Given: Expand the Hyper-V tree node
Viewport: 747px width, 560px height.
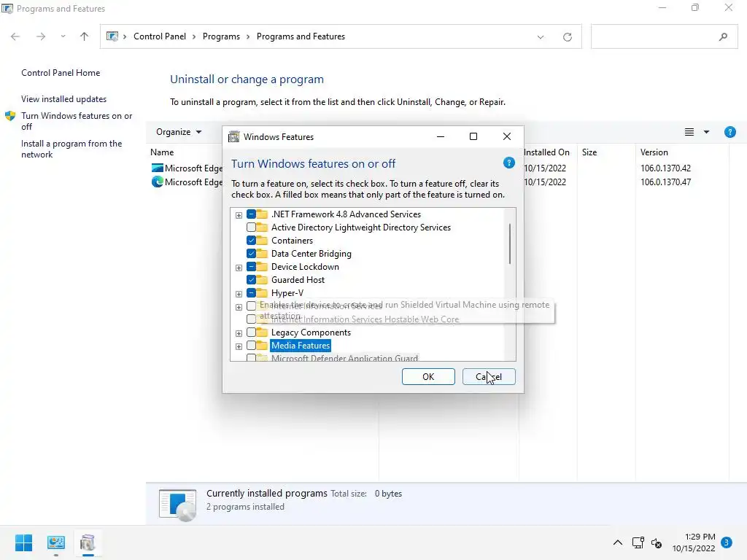Looking at the screenshot, I should click(239, 293).
